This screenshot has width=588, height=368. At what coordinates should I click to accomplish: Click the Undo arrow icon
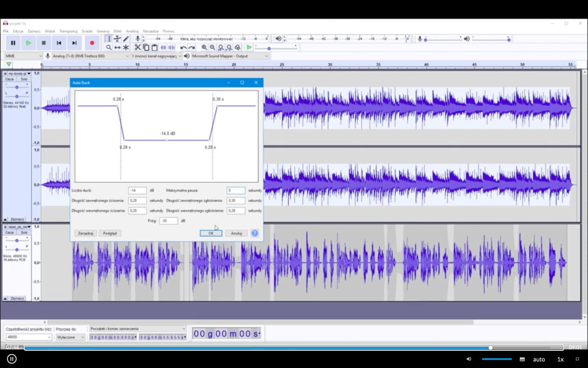[183, 47]
